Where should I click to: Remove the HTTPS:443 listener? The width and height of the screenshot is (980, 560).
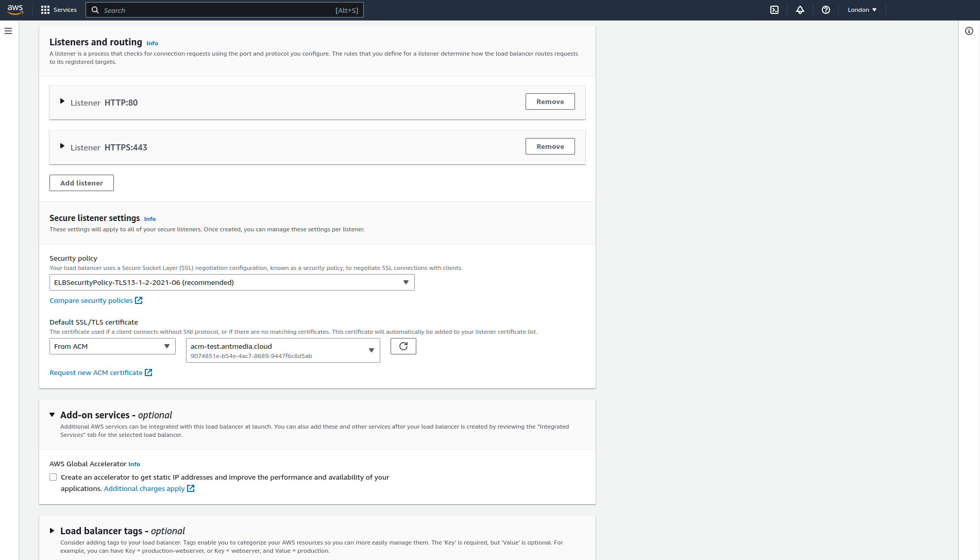pos(550,146)
